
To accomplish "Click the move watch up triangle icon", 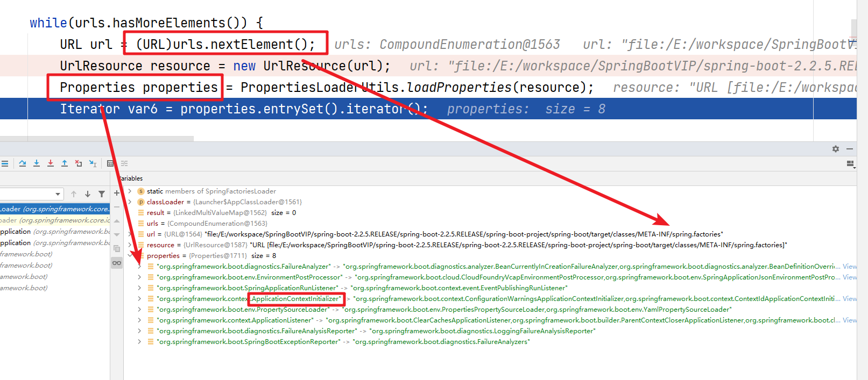I will pyautogui.click(x=117, y=221).
